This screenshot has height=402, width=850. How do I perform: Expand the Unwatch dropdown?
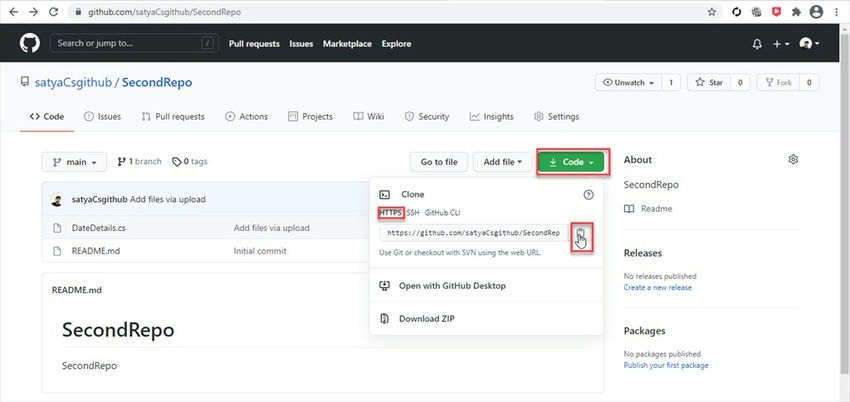(x=628, y=82)
